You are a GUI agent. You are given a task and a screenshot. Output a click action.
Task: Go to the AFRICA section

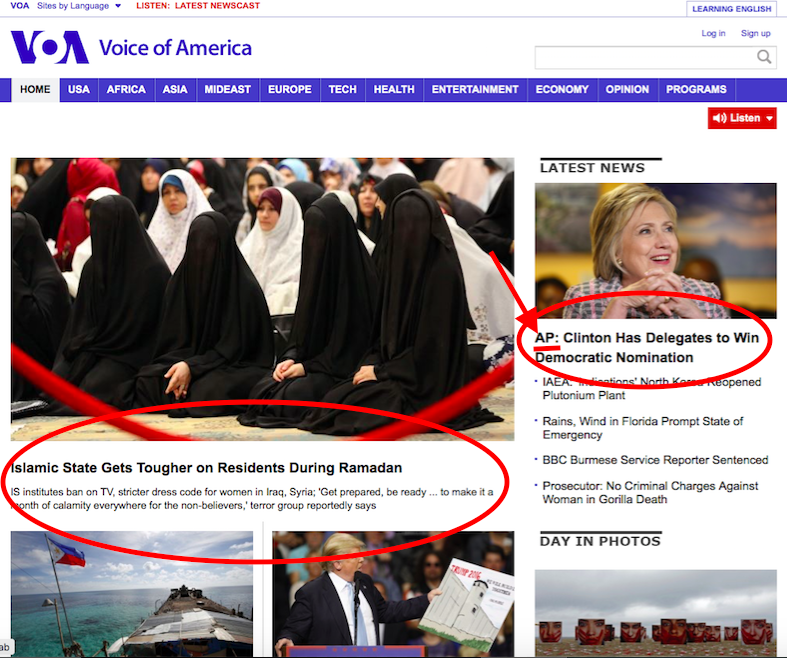126,89
